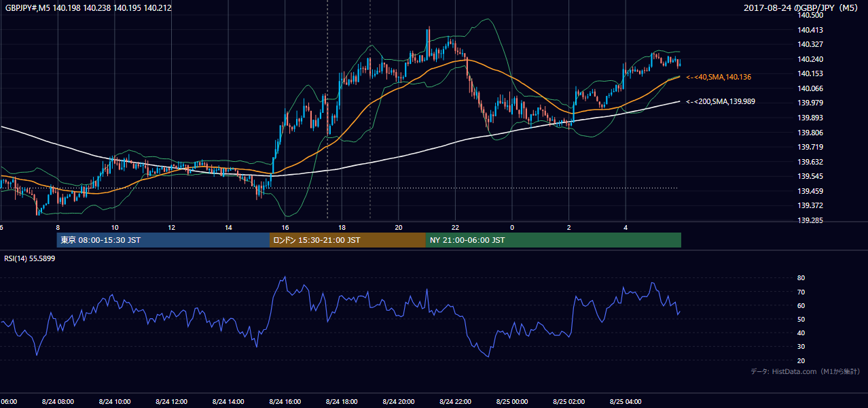868x408 pixels.
Task: Click the 200,SMA,139.989 white label
Action: click(x=721, y=101)
